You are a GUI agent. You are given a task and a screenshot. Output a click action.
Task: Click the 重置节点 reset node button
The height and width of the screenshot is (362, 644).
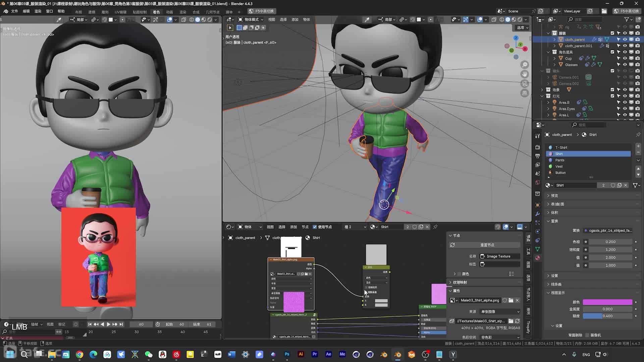pos(487,245)
